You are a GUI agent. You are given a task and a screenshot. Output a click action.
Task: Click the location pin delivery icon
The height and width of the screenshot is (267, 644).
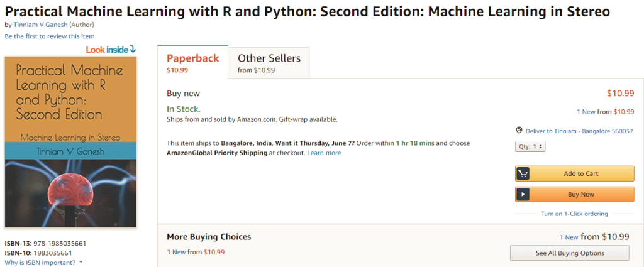[519, 131]
